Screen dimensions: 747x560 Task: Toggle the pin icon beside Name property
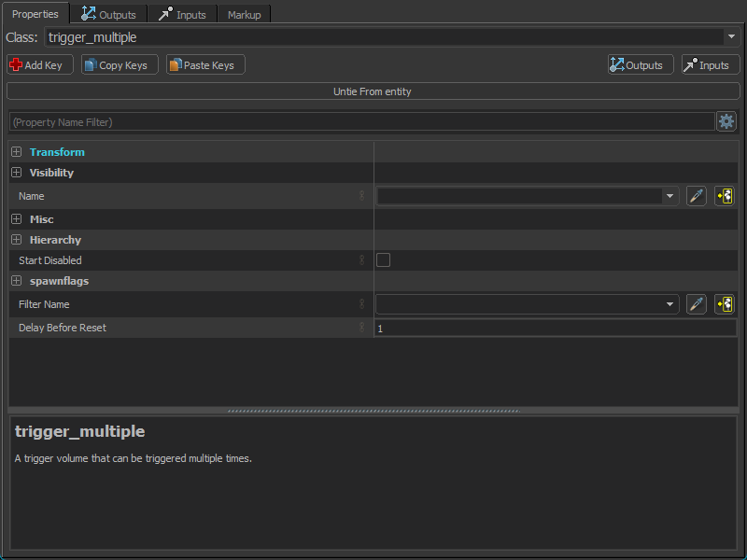pos(362,196)
